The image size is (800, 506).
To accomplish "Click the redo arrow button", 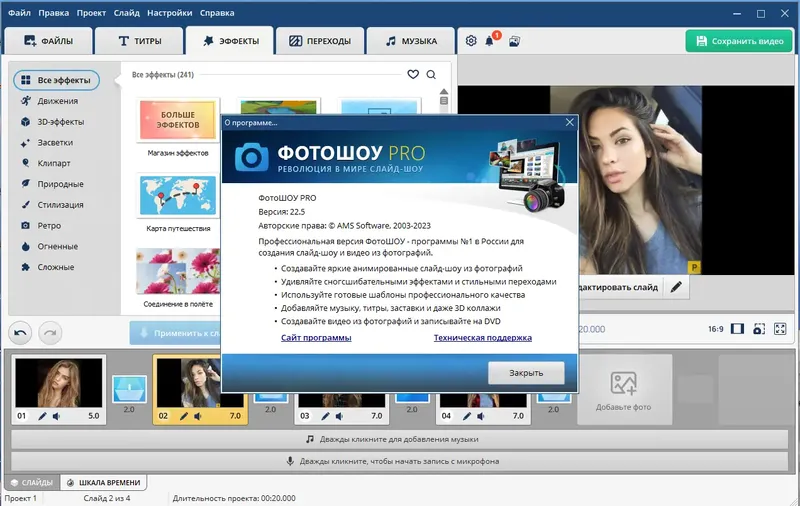I will point(50,333).
